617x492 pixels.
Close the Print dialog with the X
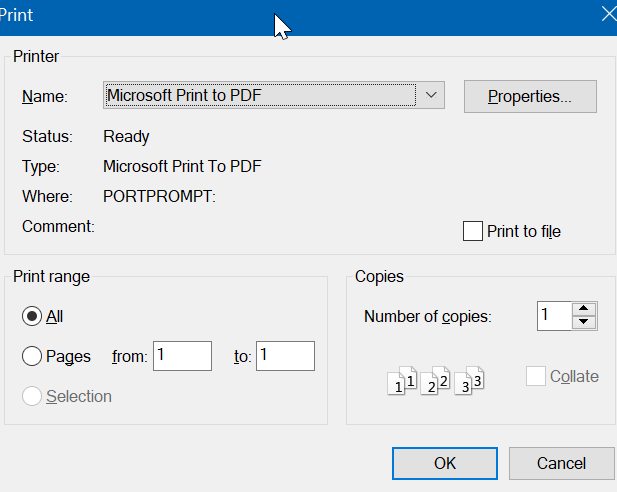(607, 15)
